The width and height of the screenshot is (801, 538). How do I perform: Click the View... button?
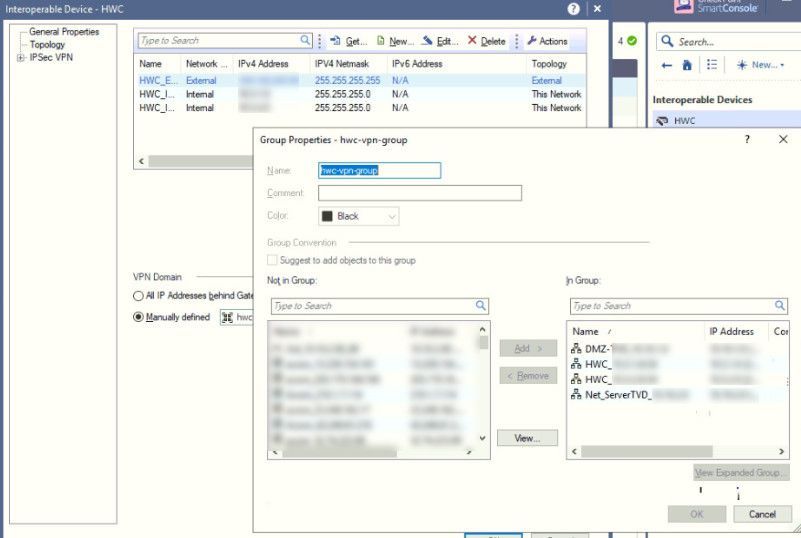[527, 438]
